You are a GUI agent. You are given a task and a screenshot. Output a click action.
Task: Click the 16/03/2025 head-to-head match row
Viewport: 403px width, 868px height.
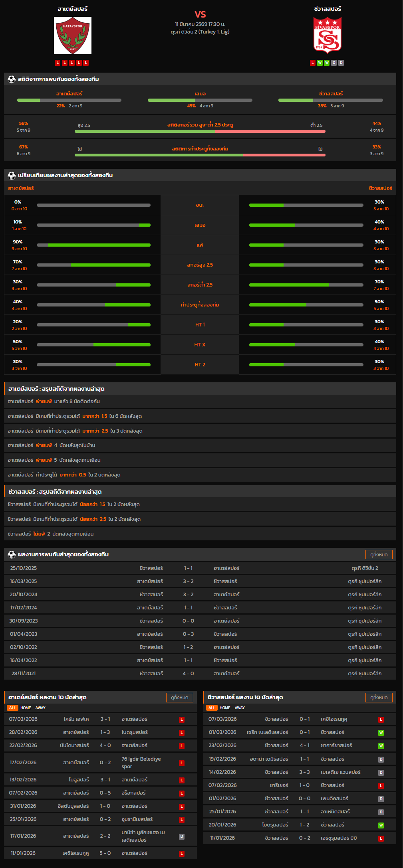pos(200,581)
